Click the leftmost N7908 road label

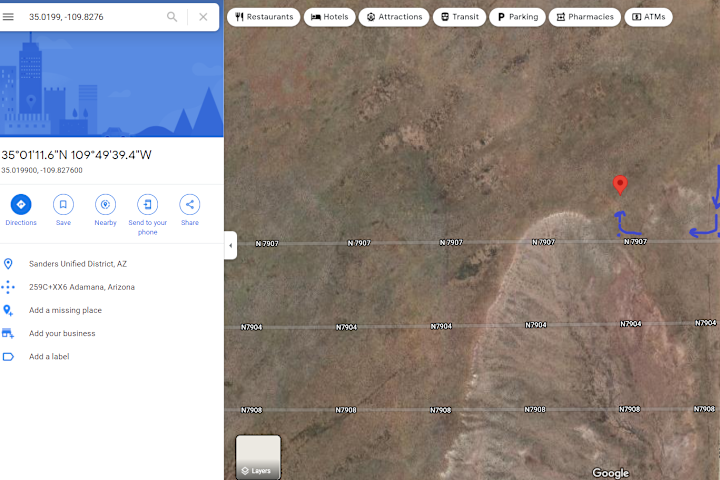pos(252,410)
